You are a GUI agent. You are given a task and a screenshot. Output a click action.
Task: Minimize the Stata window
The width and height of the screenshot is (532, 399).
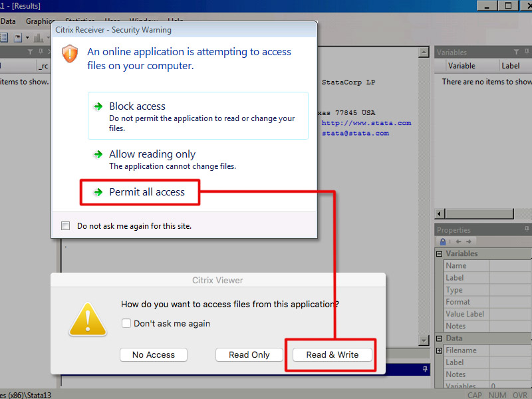487,6
